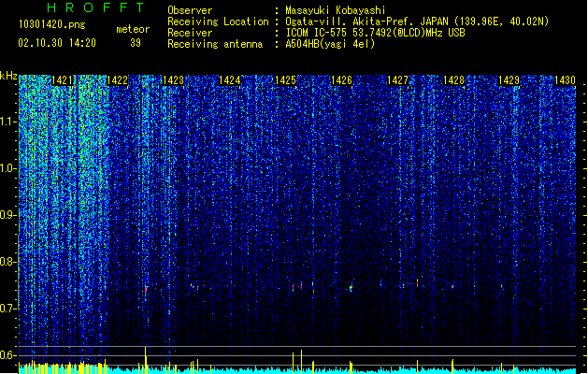The width and height of the screenshot is (588, 374).
Task: Click the red meteor echo after 1422
Action: (146, 289)
